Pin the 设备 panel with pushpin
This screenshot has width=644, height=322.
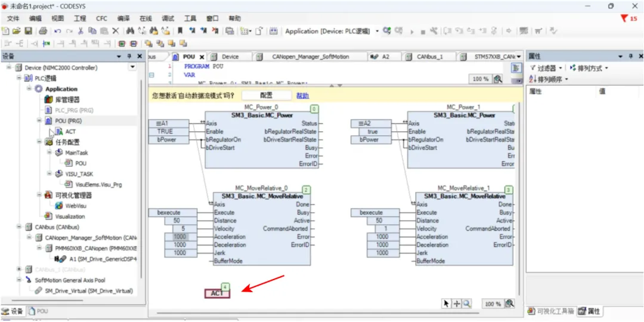click(x=129, y=56)
